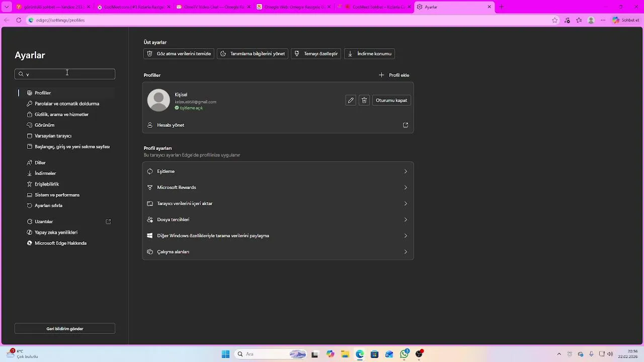Expand the Eşitleme row chevron
Image resolution: width=644 pixels, height=362 pixels.
pyautogui.click(x=406, y=171)
